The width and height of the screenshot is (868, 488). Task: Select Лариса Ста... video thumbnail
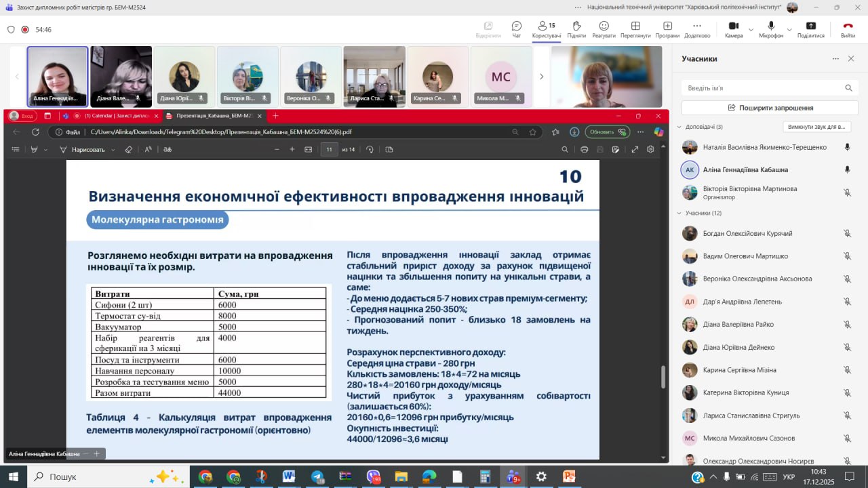click(x=374, y=77)
